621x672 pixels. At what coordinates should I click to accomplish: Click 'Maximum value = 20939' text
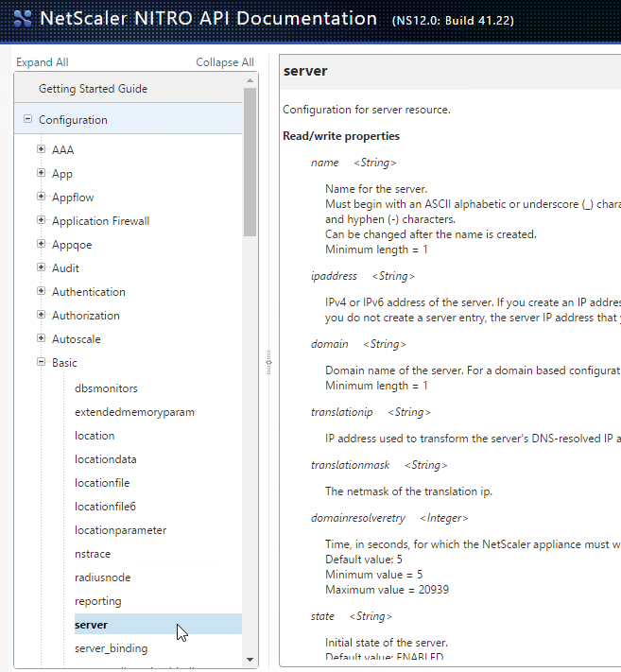coord(387,589)
